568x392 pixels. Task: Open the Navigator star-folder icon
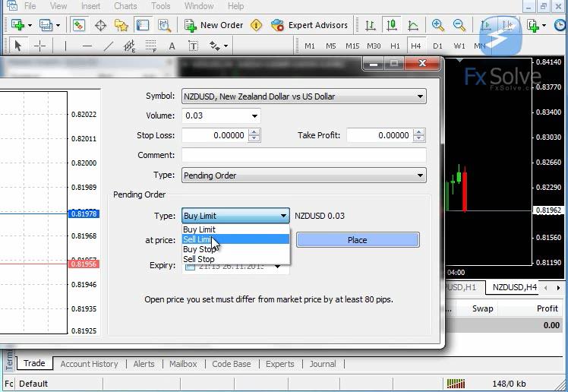(121, 25)
